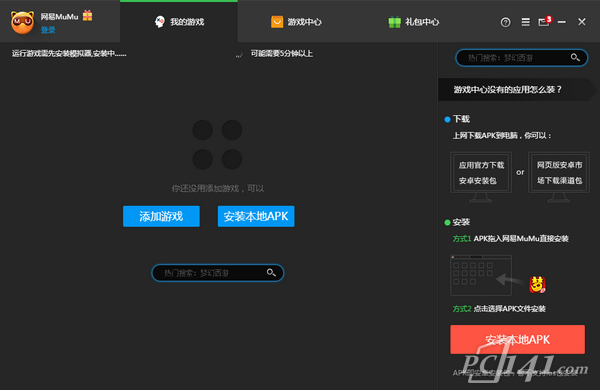This screenshot has width=600, height=390.
Task: Open the gift box icon beside 网易MuMu
Action: [x=88, y=15]
